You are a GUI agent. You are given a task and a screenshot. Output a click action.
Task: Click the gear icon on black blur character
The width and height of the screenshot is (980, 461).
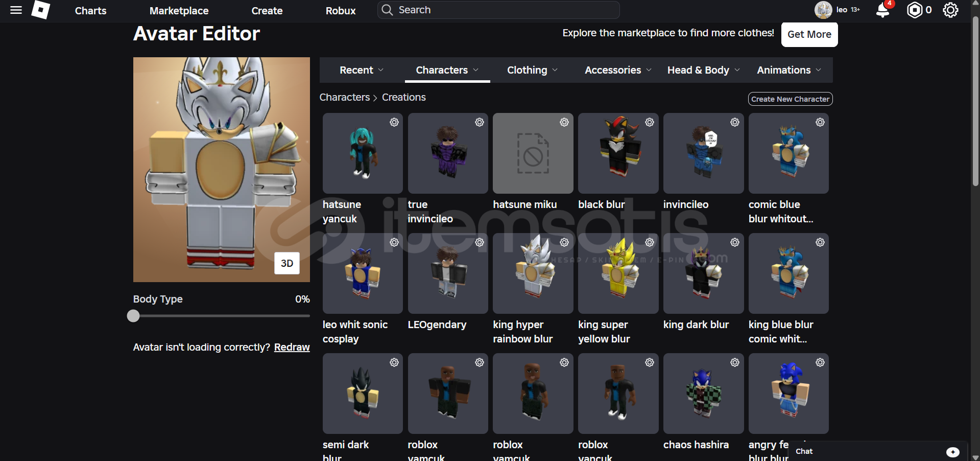(649, 122)
